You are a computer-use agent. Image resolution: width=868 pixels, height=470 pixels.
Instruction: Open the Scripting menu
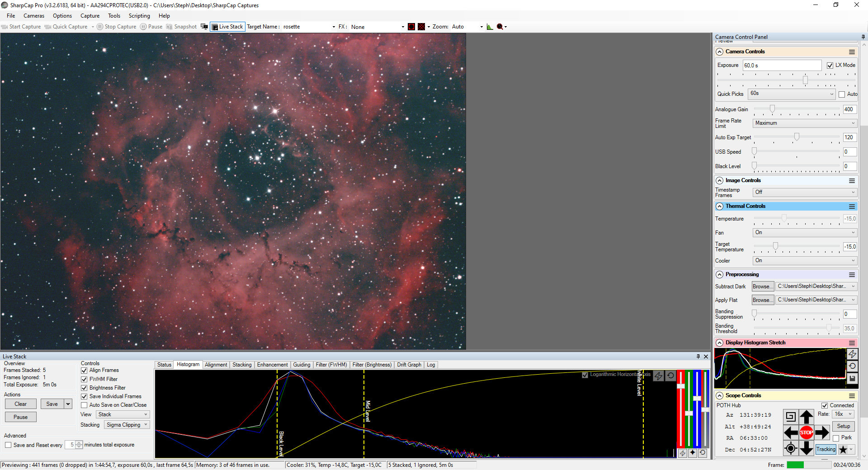point(139,16)
